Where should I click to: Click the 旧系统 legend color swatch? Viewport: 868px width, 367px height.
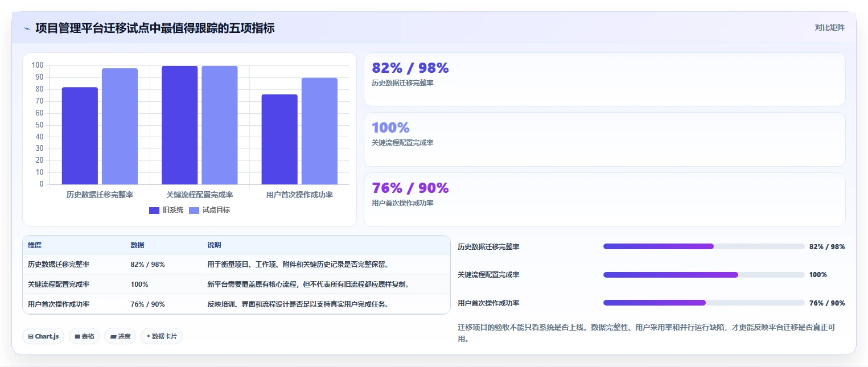point(154,210)
